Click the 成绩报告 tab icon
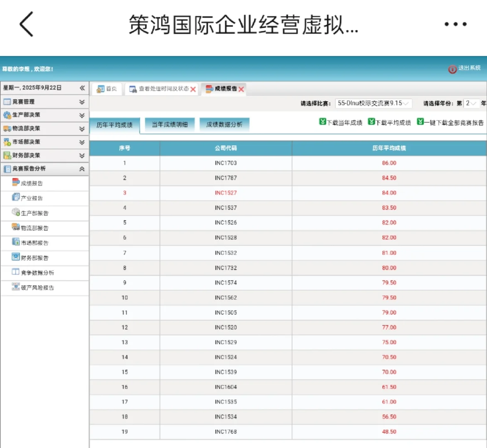This screenshot has height=448, width=487. tap(209, 89)
